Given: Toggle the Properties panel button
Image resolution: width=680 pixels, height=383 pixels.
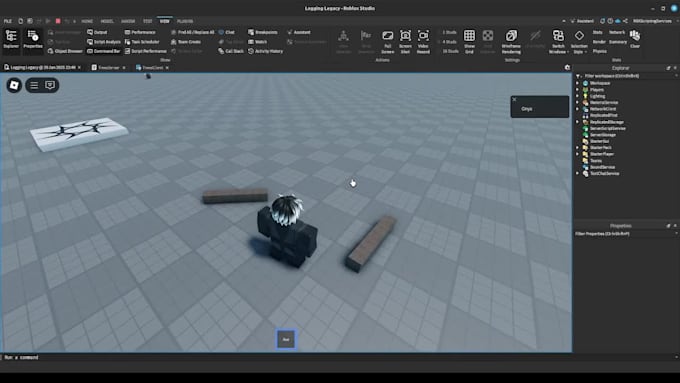Looking at the screenshot, I should click(33, 40).
